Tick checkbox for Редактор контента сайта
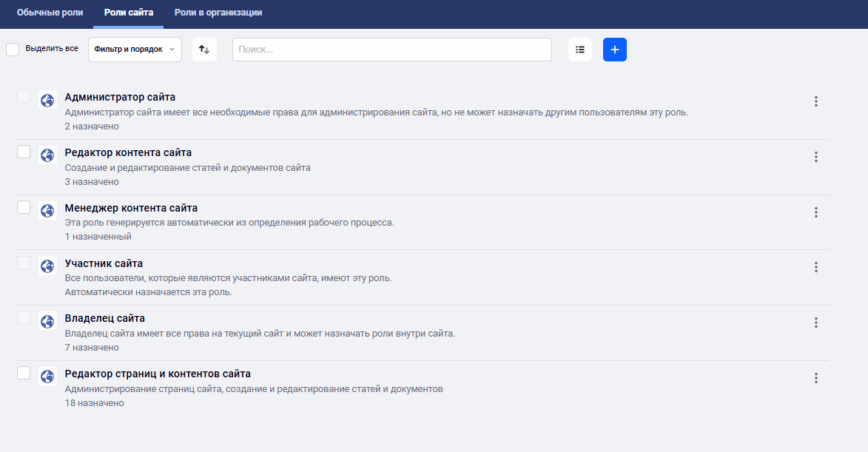Image resolution: width=868 pixels, height=452 pixels. point(23,152)
